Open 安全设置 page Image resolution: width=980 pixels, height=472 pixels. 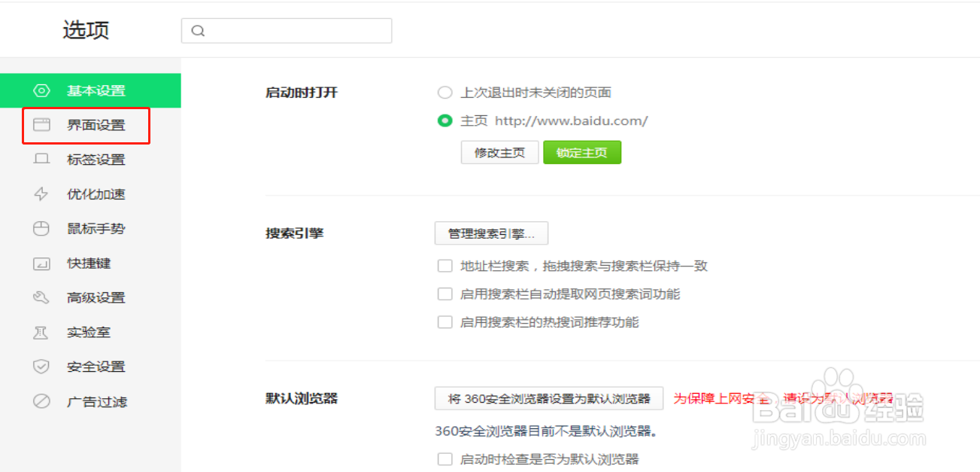[90, 367]
